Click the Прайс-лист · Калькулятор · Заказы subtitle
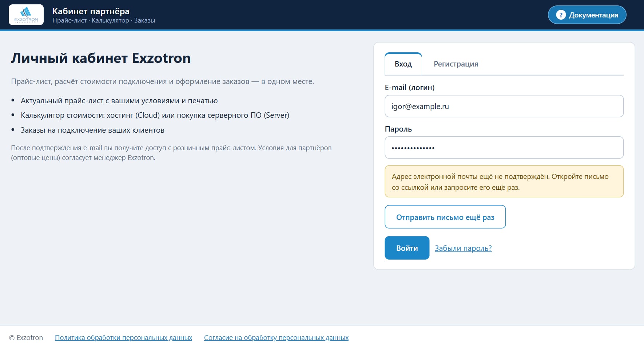Image resolution: width=644 pixels, height=349 pixels. pos(104,21)
